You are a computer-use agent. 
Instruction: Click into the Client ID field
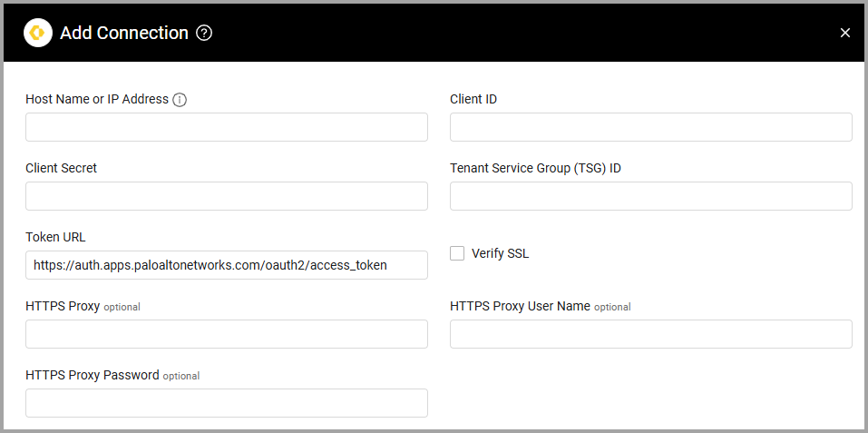pos(651,127)
